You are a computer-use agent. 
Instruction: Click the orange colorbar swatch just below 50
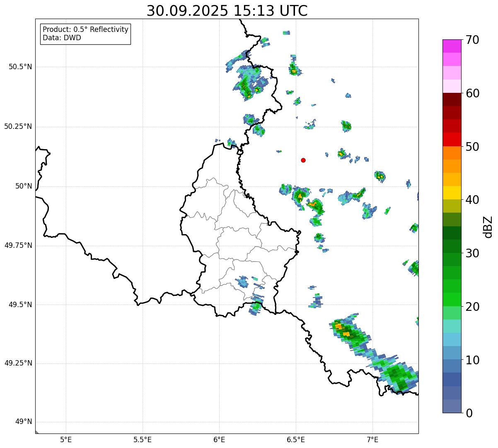(x=452, y=153)
